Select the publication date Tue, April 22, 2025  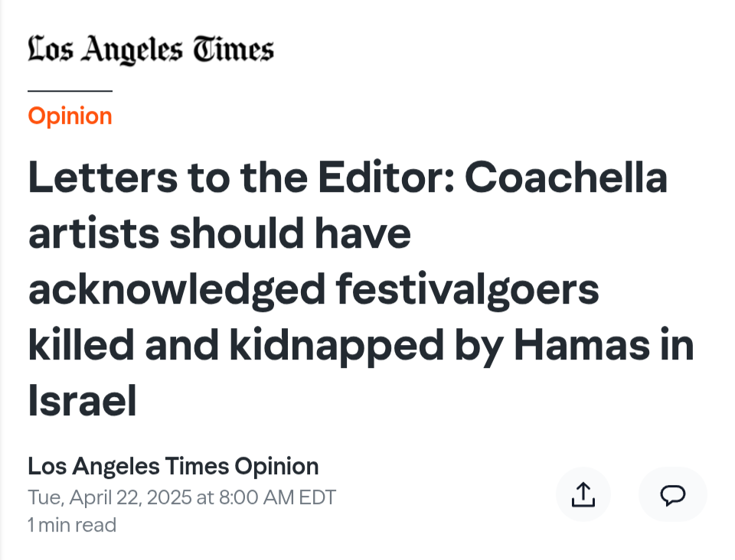coord(109,497)
